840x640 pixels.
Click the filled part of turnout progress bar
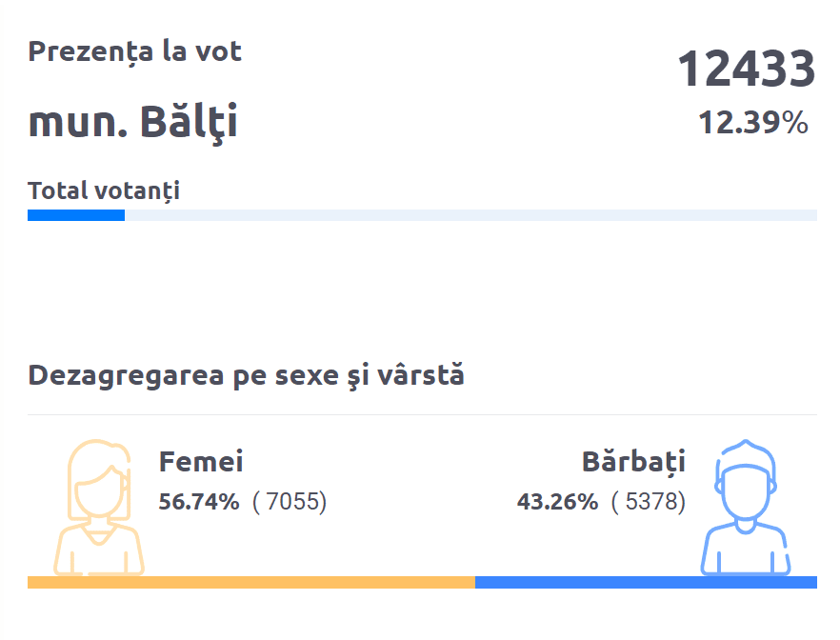[x=76, y=215]
